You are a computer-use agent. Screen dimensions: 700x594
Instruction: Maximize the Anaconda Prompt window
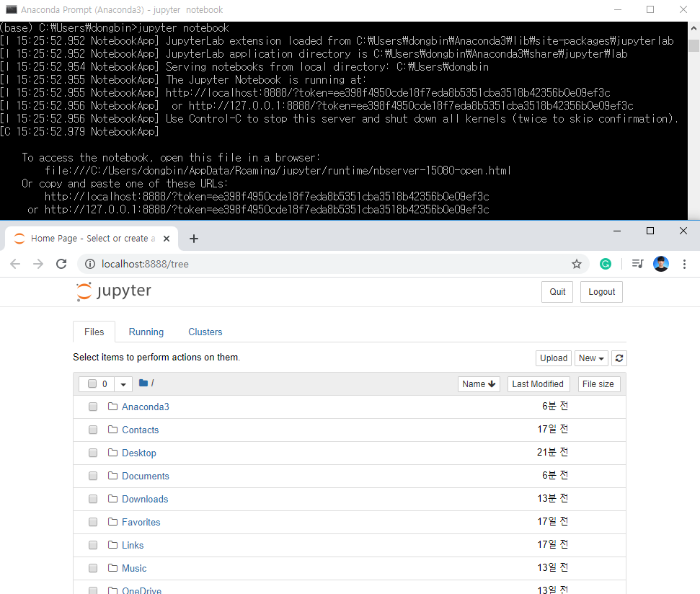(x=650, y=9)
